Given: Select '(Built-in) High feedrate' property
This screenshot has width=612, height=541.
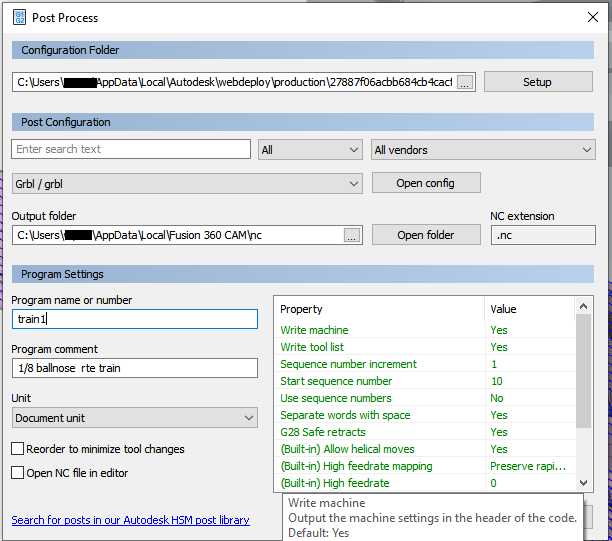Looking at the screenshot, I should tap(425, 483).
